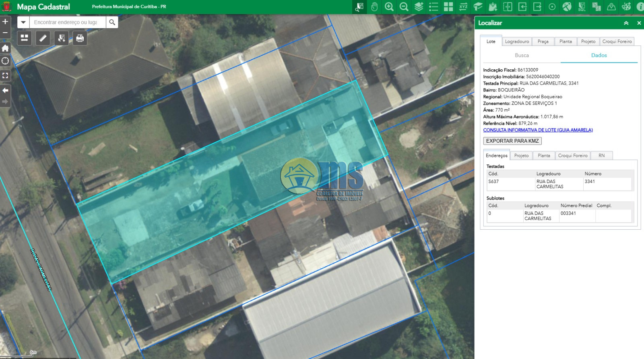Click the my location crosshair button
This screenshot has height=359, width=644.
pos(5,61)
